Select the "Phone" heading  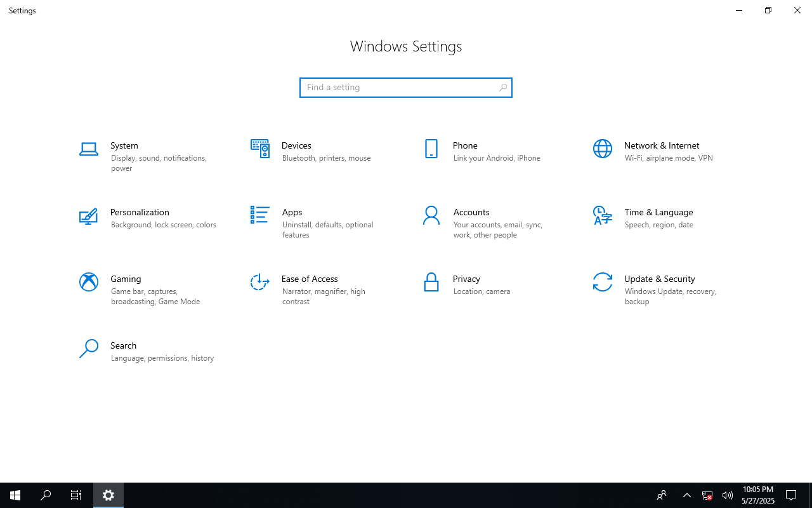point(465,145)
